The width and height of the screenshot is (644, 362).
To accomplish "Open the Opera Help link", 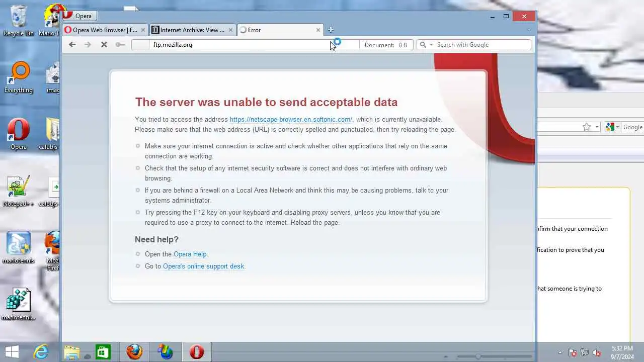I will [x=190, y=254].
